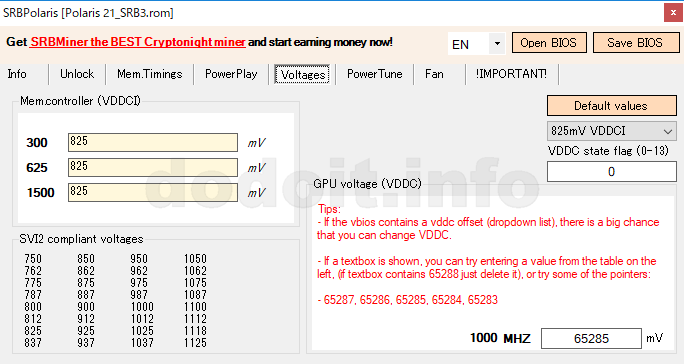Viewport: 684px width, 364px height.
Task: Click the 1037 SVI2 voltage value
Action: [142, 343]
